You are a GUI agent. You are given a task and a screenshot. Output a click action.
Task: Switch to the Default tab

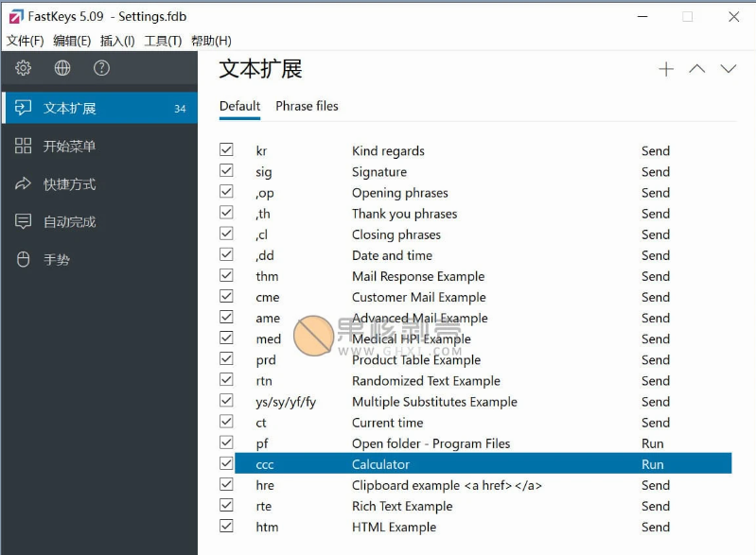point(239,106)
